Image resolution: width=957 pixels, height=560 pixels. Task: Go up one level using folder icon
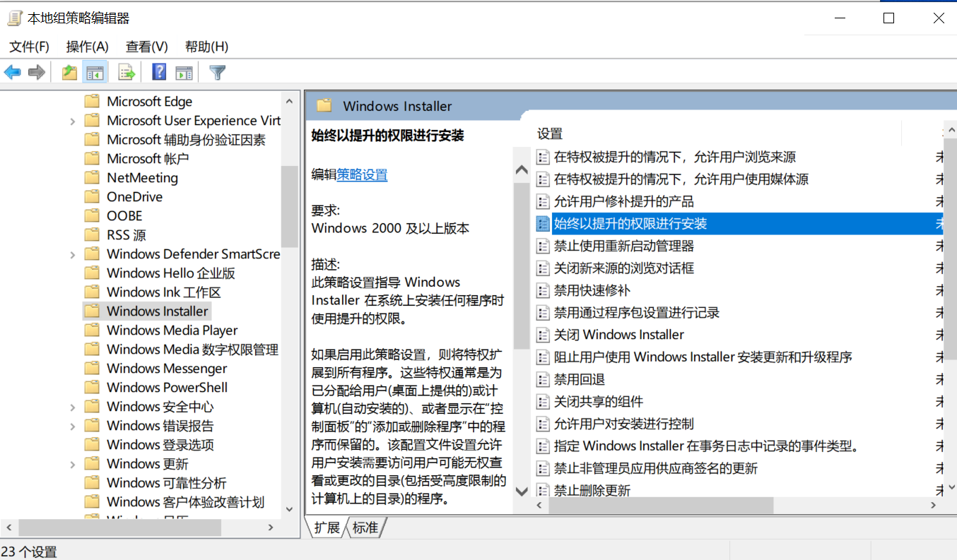coord(69,72)
